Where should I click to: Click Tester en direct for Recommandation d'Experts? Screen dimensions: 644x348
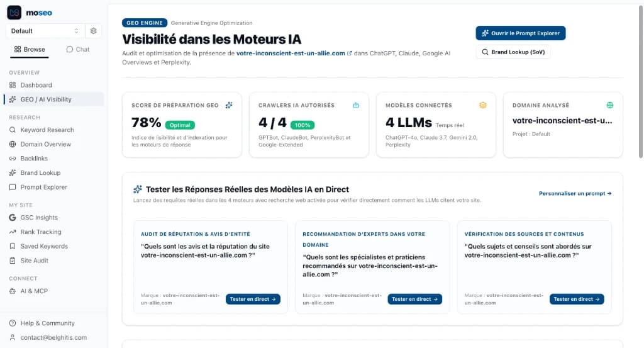(415, 299)
